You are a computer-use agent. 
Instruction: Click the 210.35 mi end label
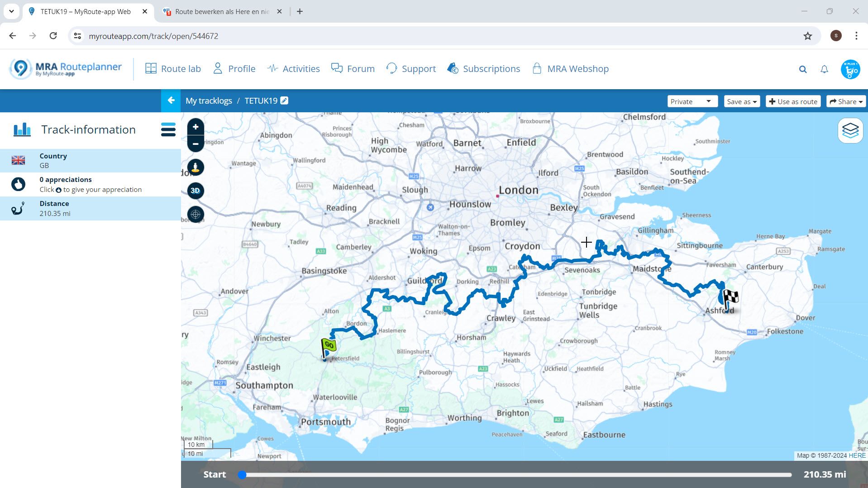pyautogui.click(x=825, y=474)
